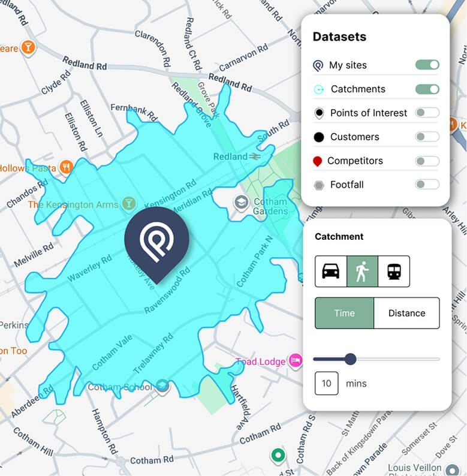Click the My sites label

(x=348, y=65)
